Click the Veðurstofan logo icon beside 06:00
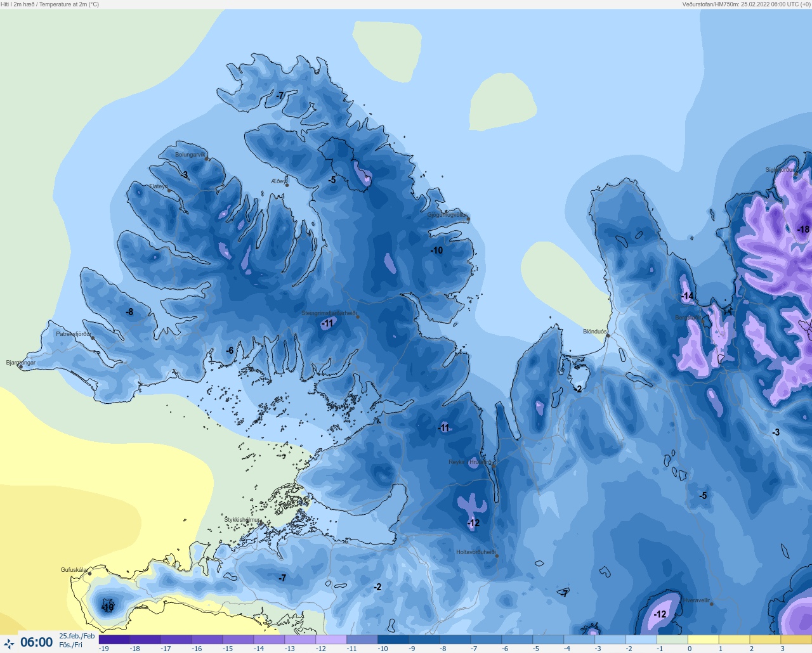 tap(9, 643)
